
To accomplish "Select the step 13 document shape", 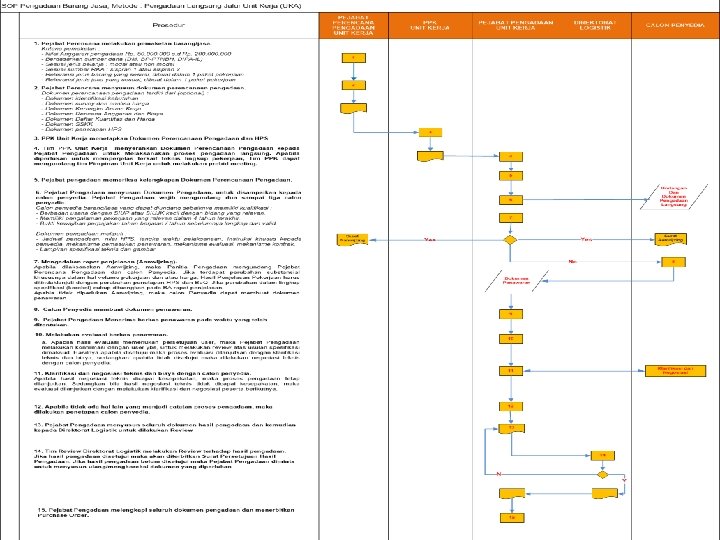I will [x=512, y=429].
